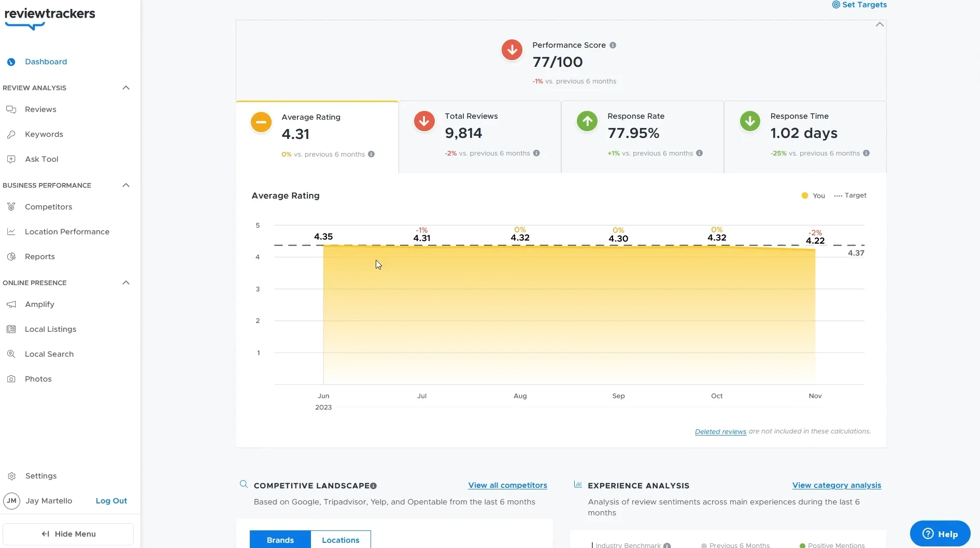Click the Local Listings icon
Screen dimensions: 980x548
pyautogui.click(x=11, y=329)
